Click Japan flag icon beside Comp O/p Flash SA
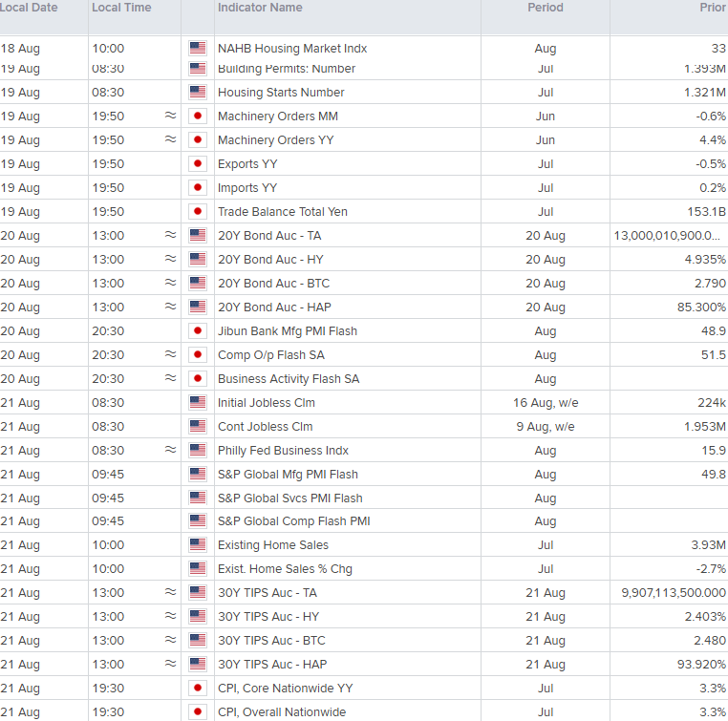Screen dimensions: 728x721 click(x=198, y=355)
